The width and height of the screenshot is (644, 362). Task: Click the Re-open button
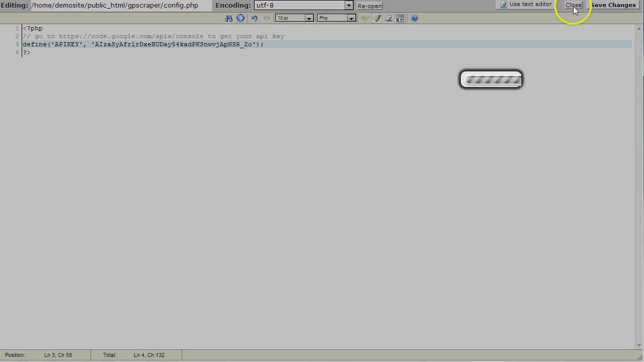pyautogui.click(x=370, y=6)
